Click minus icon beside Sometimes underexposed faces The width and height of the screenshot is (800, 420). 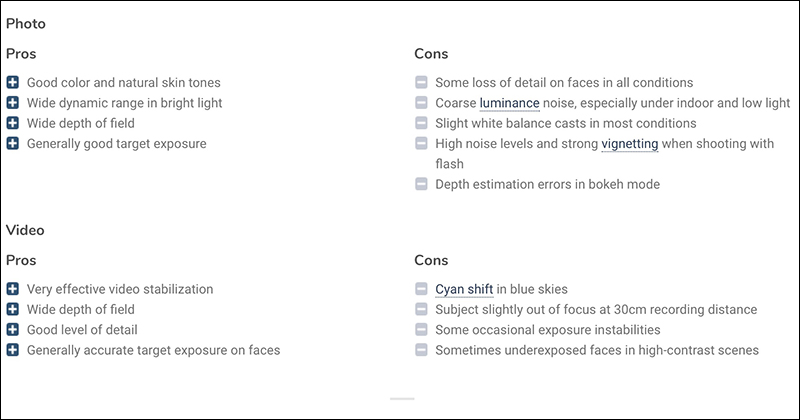421,350
